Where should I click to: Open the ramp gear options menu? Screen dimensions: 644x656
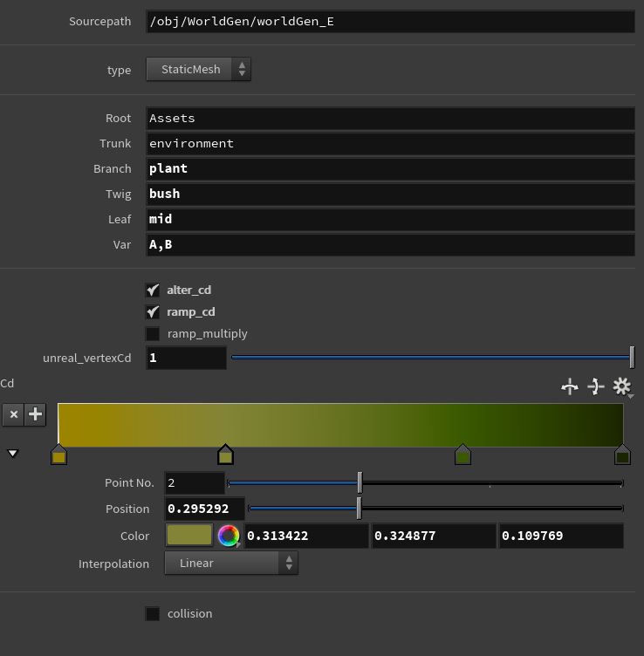coord(621,386)
